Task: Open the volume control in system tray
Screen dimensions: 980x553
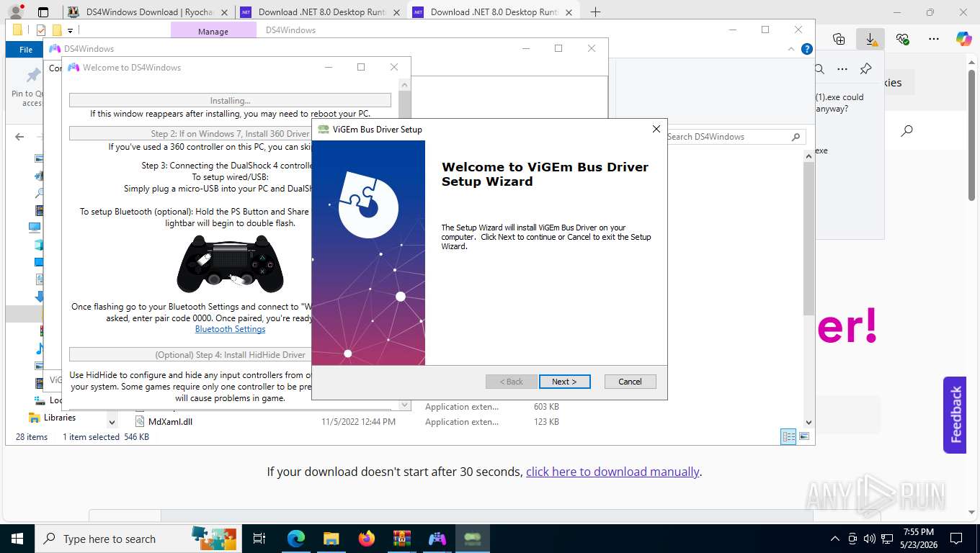Action: click(x=869, y=539)
